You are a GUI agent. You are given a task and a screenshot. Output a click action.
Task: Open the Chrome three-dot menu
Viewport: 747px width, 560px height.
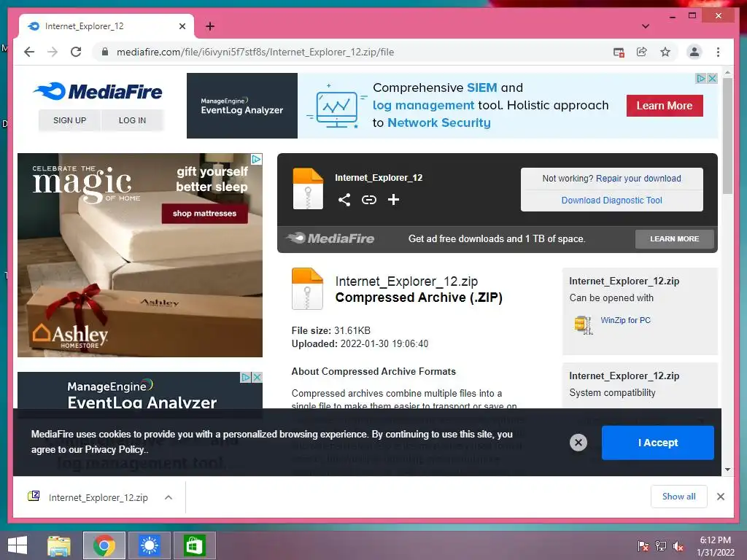[718, 52]
